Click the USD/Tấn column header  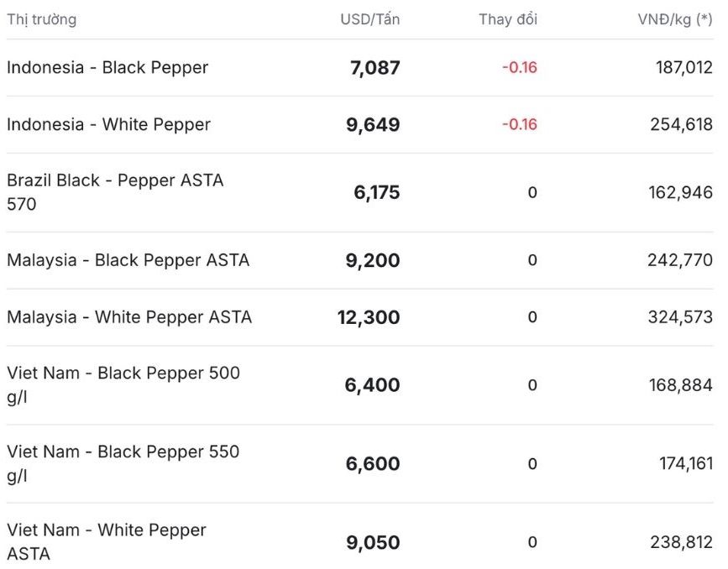pos(369,19)
